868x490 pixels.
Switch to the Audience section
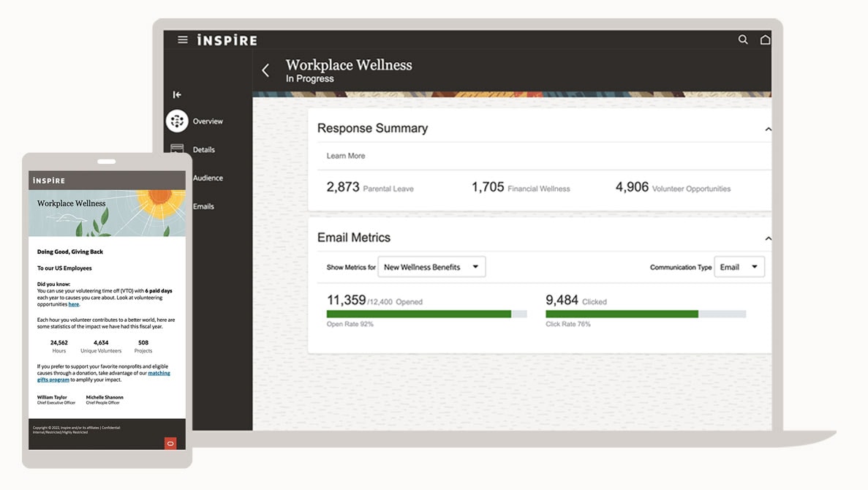[208, 178]
